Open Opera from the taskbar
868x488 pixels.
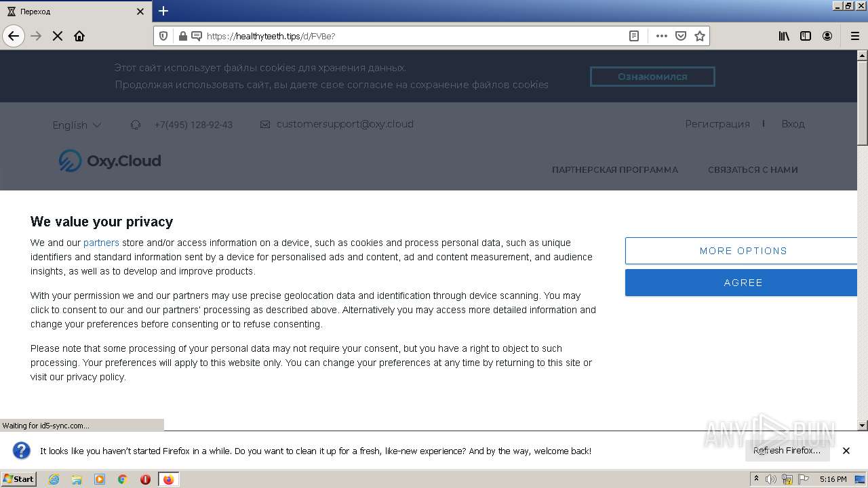point(145,479)
